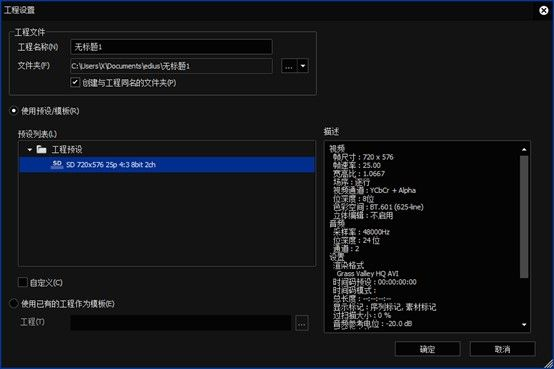Enable the 自定义 checkbox
This screenshot has height=369, width=554.
23,282
